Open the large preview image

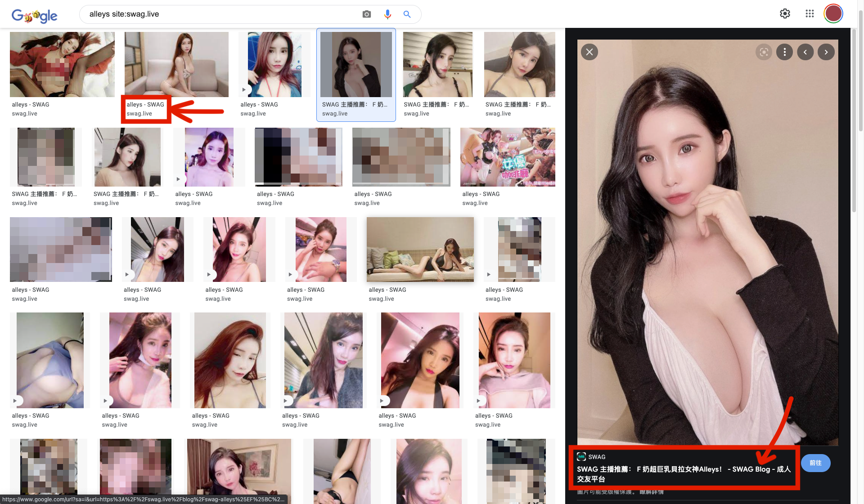point(708,243)
